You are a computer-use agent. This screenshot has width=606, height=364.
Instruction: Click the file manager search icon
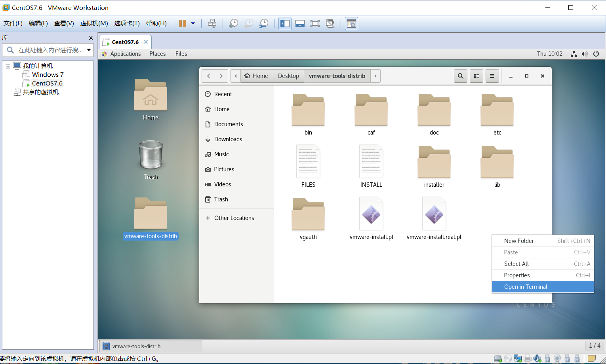coord(460,76)
